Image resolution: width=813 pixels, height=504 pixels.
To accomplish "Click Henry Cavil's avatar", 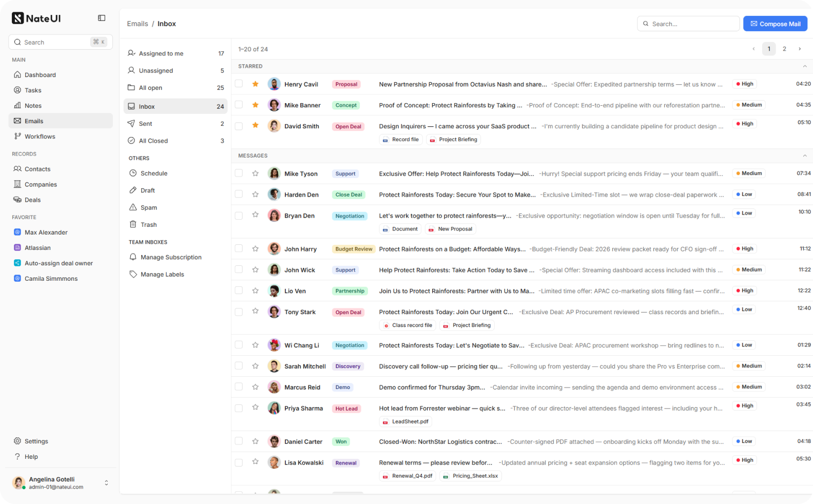I will [274, 84].
